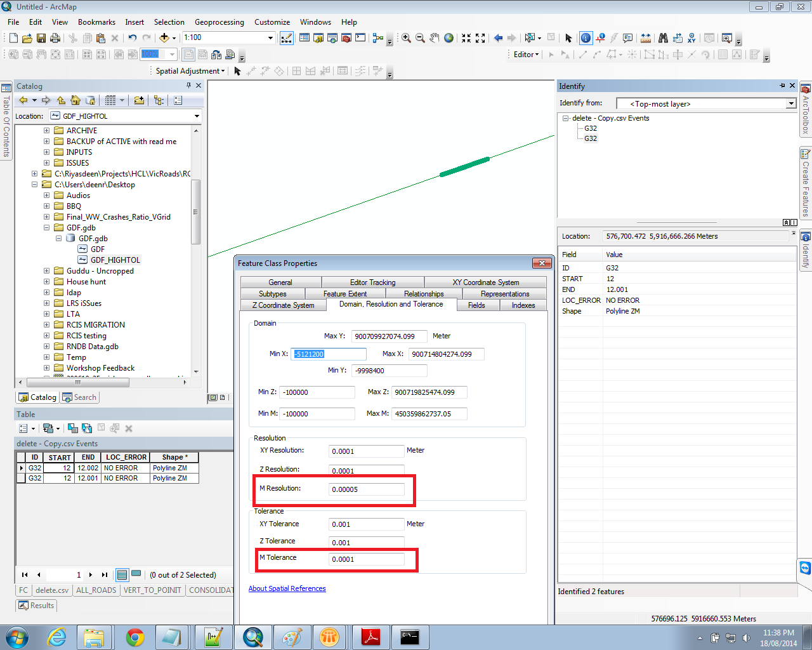This screenshot has height=650, width=812.
Task: Select the Zoom Out tool
Action: point(420,38)
